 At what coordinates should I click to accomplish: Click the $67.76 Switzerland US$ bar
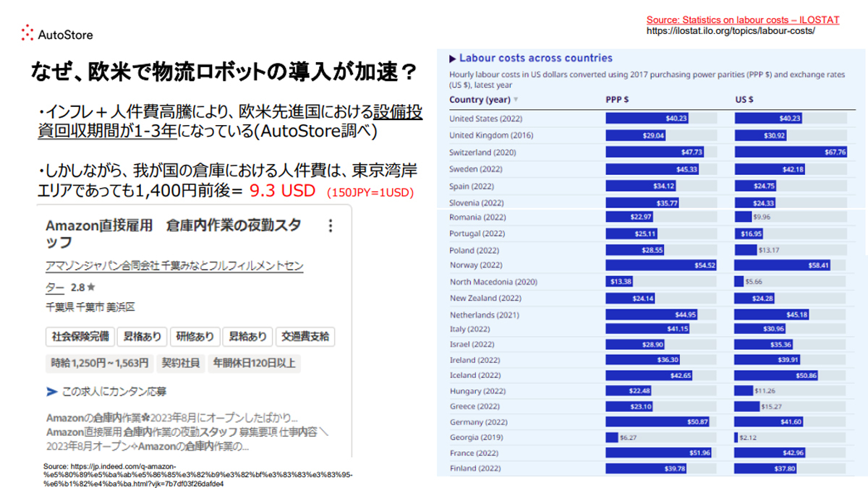pyautogui.click(x=792, y=152)
